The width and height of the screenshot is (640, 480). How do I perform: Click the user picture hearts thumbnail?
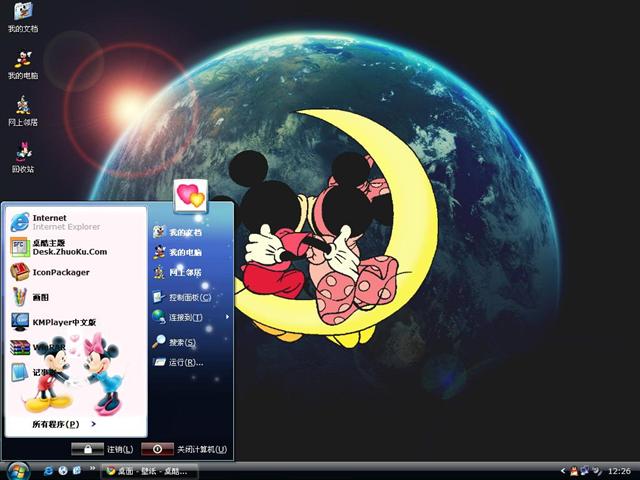pyautogui.click(x=190, y=196)
